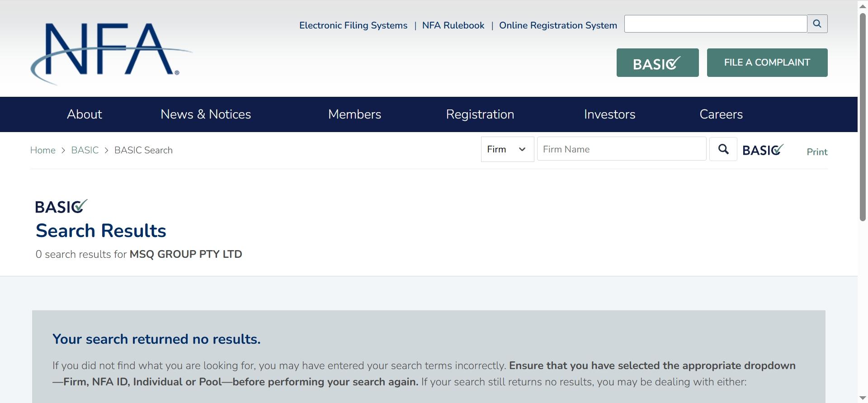The width and height of the screenshot is (868, 403).
Task: Click the scrollbar down arrow
Action: [x=863, y=398]
